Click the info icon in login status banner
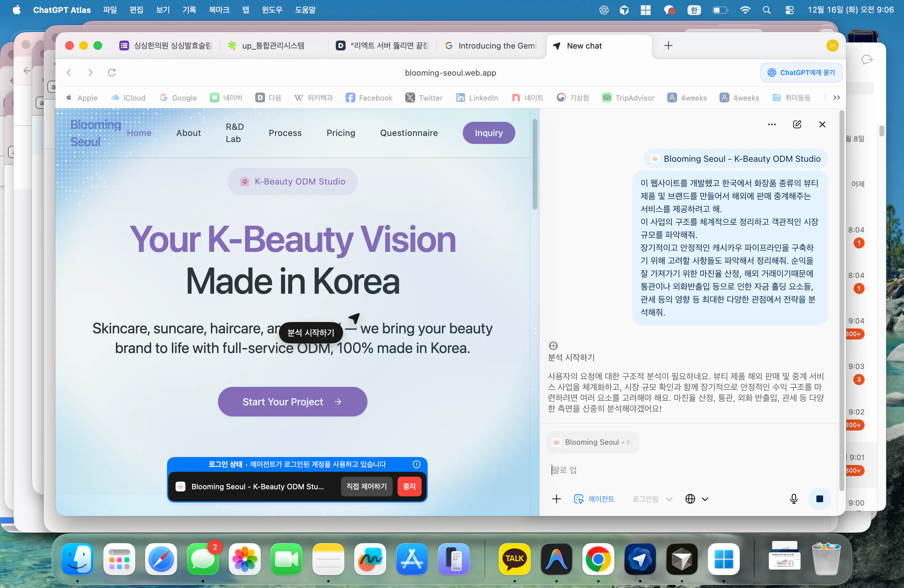Screen dimensions: 904x588 pos(416,464)
